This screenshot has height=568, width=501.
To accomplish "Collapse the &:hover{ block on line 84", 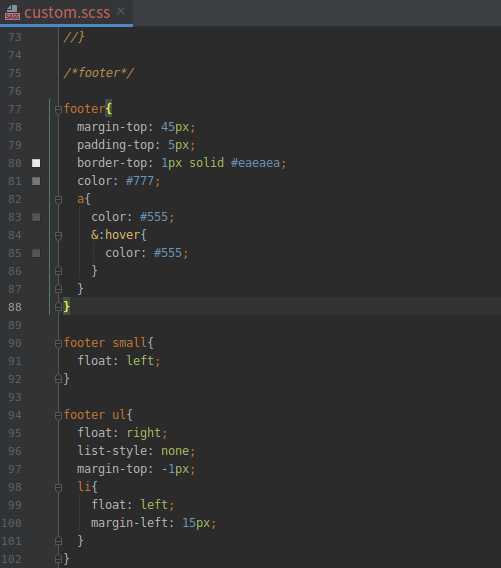I will [58, 235].
